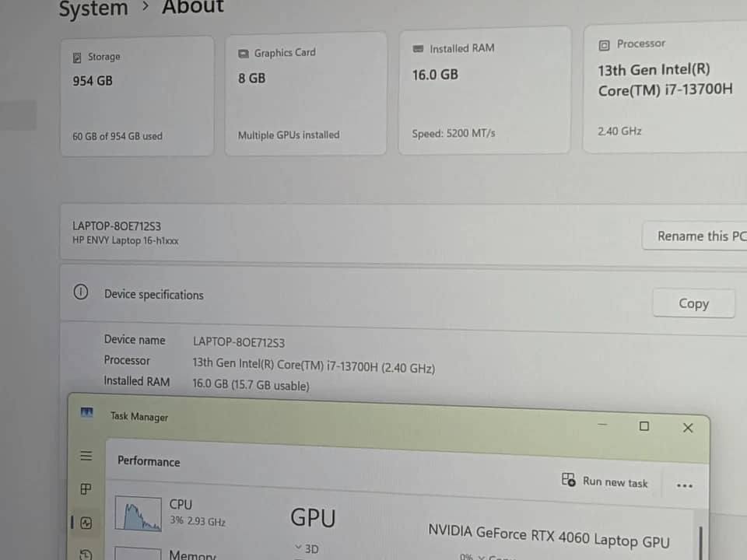Screen dimensions: 747x560
Task: Click the Processor value in device specifications
Action: [x=314, y=366]
